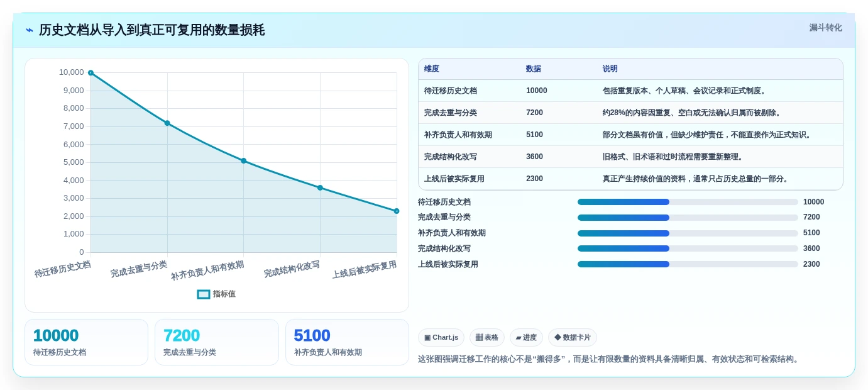Screen dimensions: 868x390
Task: Click the progress bar for 补齐负责人和有效期
Action: (x=688, y=233)
